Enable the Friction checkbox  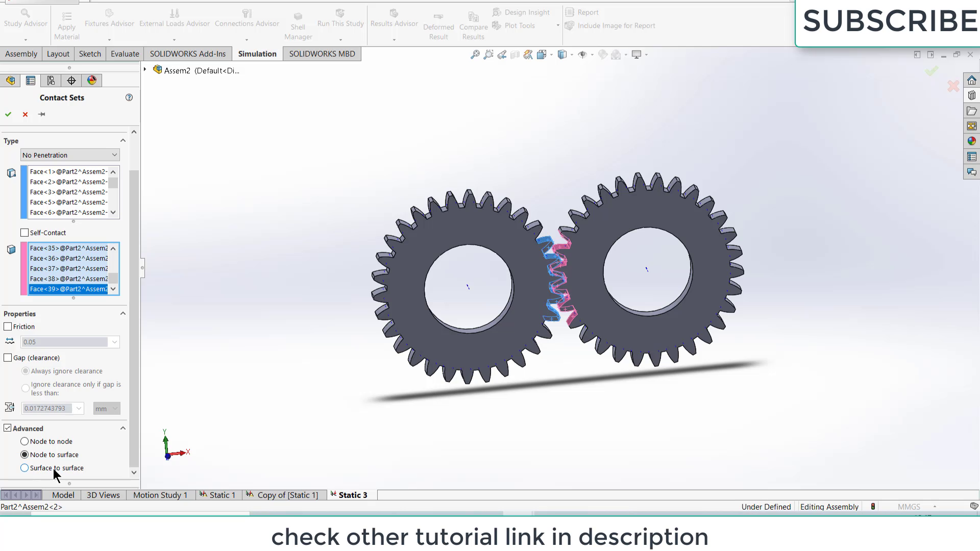click(x=8, y=327)
